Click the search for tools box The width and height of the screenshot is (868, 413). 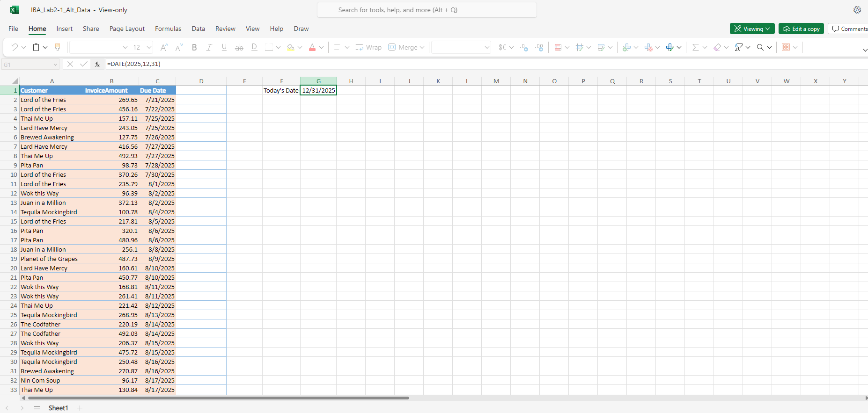click(427, 10)
